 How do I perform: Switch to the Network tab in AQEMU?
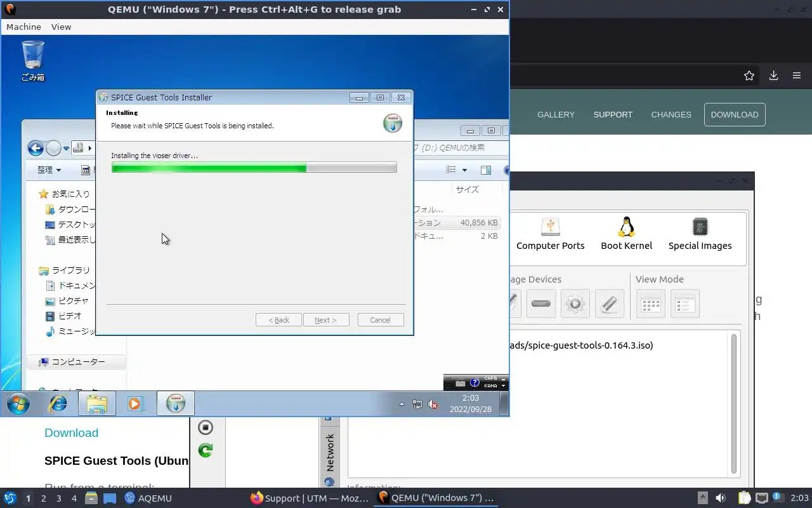[330, 452]
